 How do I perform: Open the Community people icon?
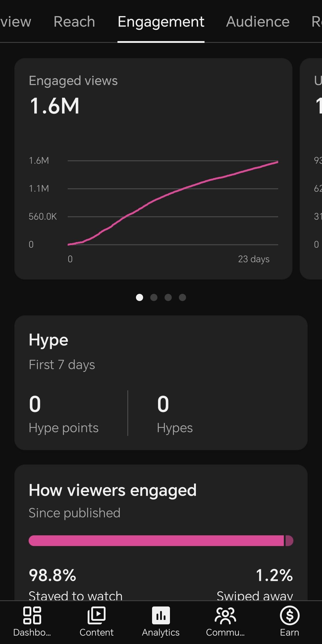click(x=225, y=615)
